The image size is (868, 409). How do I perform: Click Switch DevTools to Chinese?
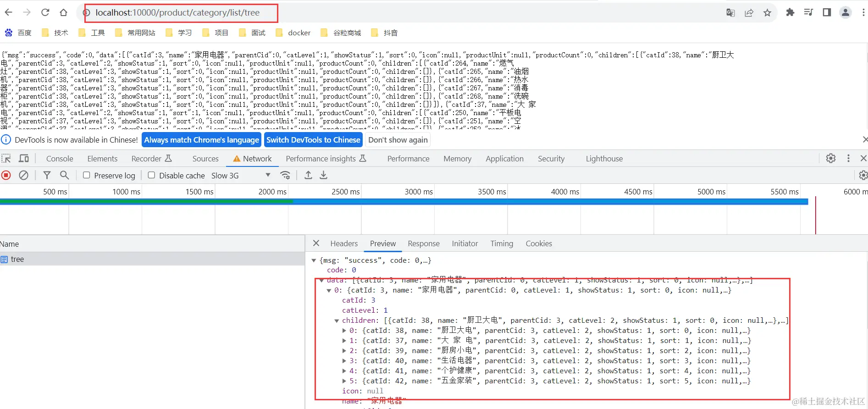pos(314,140)
